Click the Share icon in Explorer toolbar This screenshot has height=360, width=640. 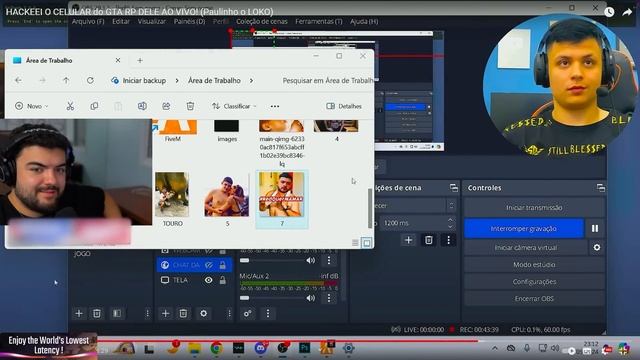pos(166,106)
